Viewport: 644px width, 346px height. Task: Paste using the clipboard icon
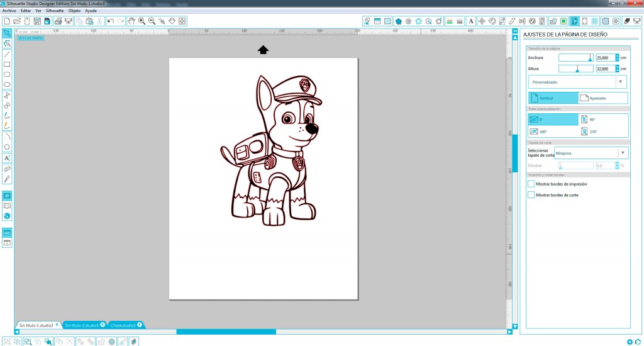(89, 21)
